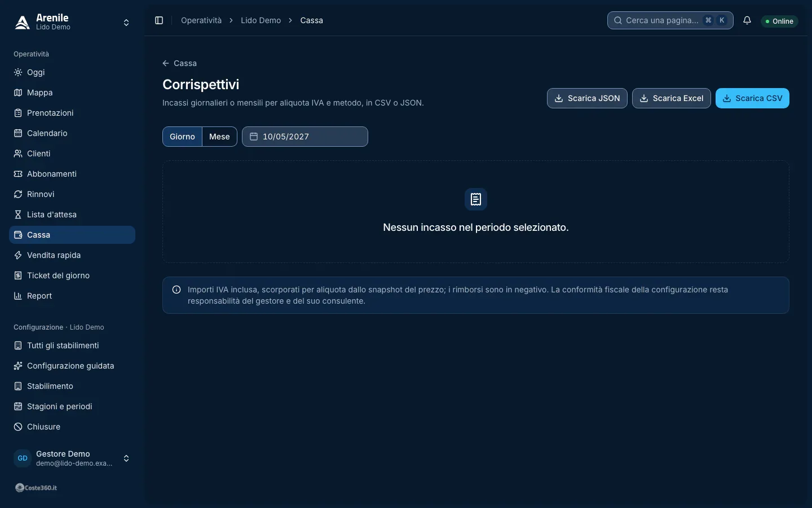
Task: Click the Chiusure ban icon
Action: [18, 427]
